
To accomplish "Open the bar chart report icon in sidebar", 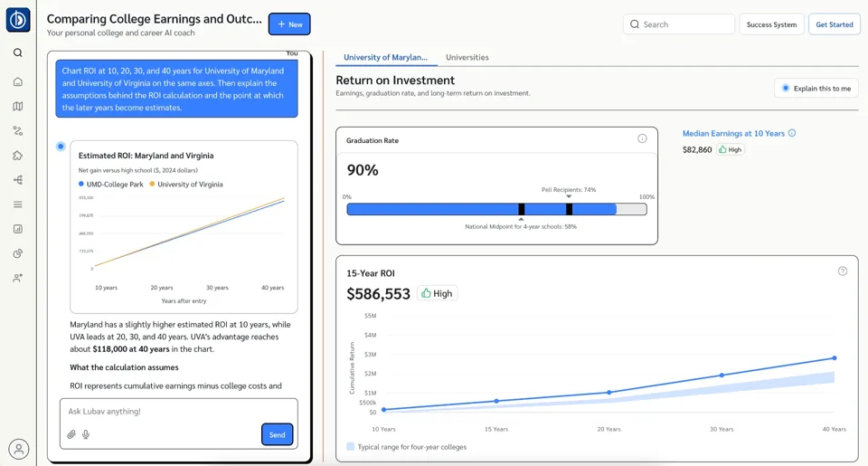I will click(x=18, y=229).
